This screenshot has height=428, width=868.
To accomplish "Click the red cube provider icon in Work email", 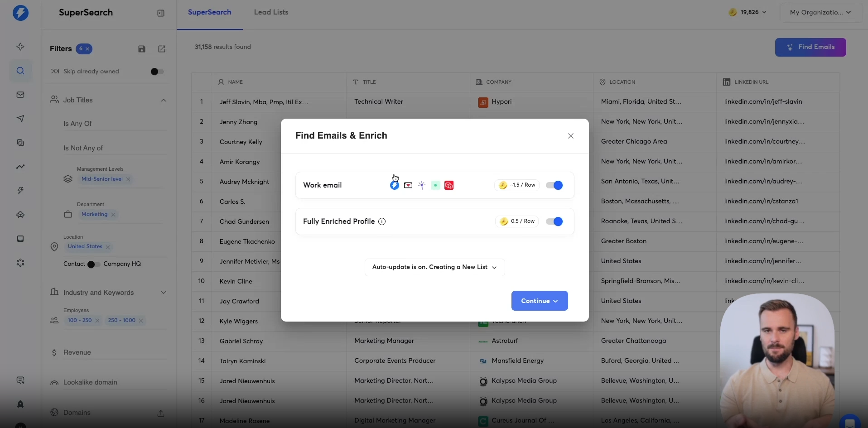I will (449, 185).
